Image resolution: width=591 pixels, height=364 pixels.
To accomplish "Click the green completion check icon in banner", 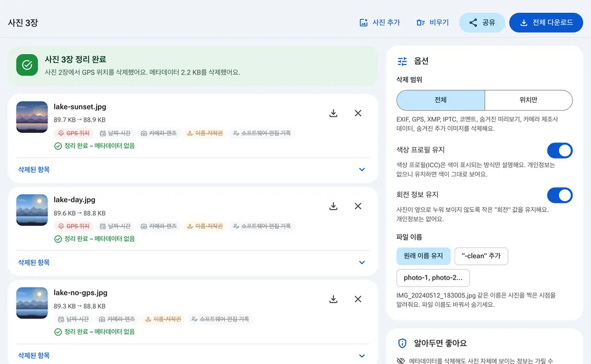I will point(27,65).
